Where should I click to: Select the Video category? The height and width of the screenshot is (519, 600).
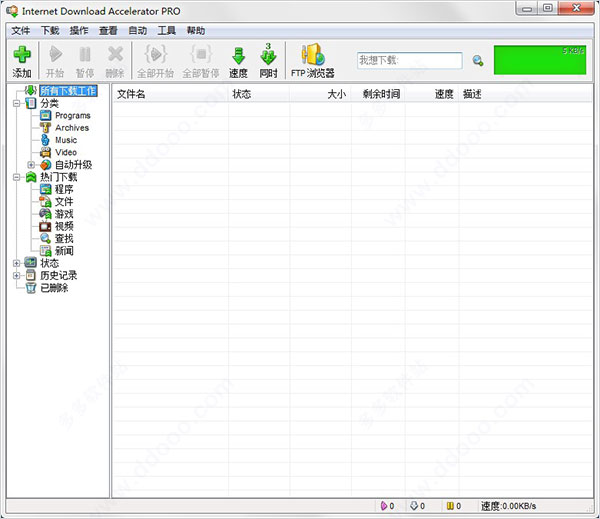[x=66, y=152]
